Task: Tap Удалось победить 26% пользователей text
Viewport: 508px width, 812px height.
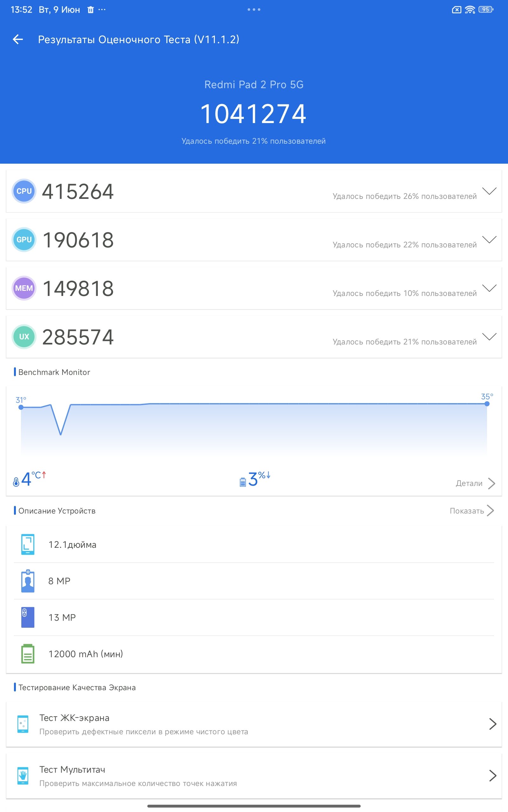Action: coord(404,196)
